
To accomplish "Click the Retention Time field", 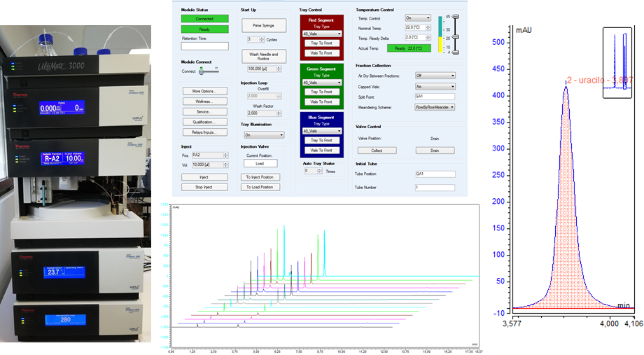I will [204, 46].
